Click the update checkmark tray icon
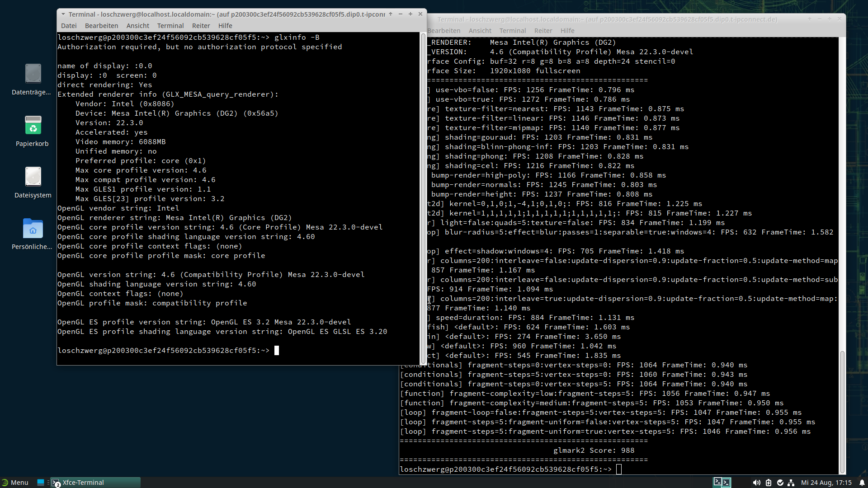Screen dimensions: 868x488 780,483
